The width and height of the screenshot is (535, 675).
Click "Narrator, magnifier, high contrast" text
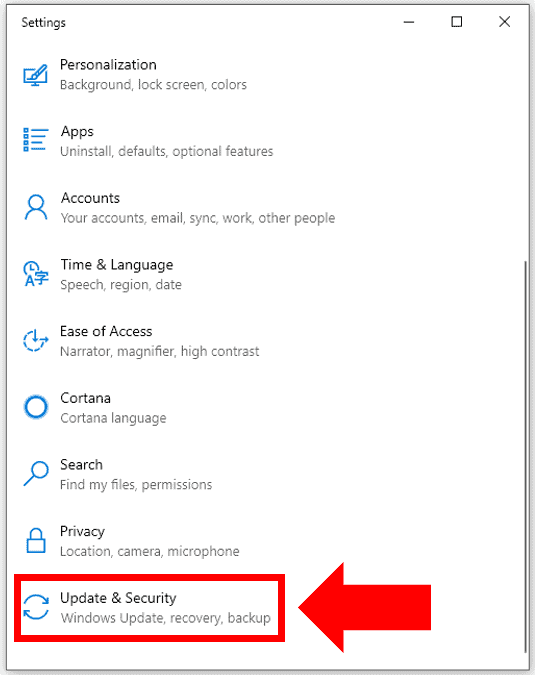pos(160,352)
